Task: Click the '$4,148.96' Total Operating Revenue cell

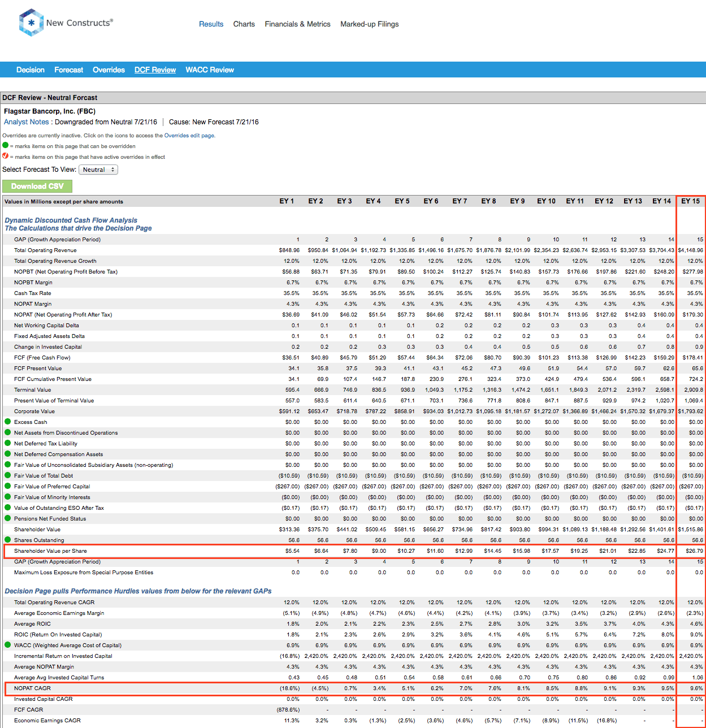Action: click(x=691, y=250)
